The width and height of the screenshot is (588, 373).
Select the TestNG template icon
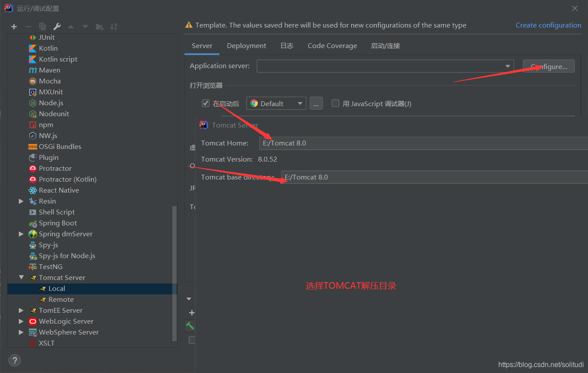[x=33, y=267]
